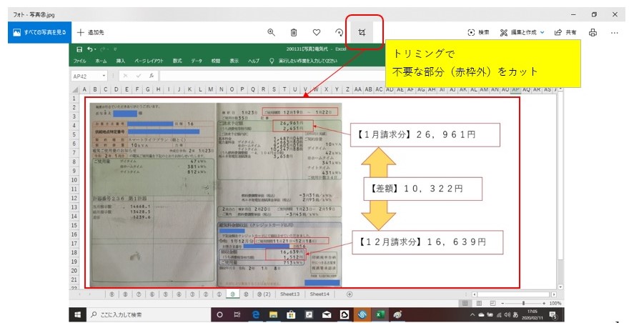Click the zoom magnifier icon
The width and height of the screenshot is (644, 323).
(x=271, y=32)
